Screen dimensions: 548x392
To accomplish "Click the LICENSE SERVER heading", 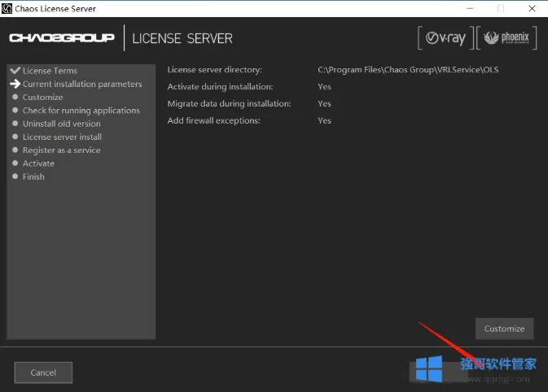I will coord(182,38).
